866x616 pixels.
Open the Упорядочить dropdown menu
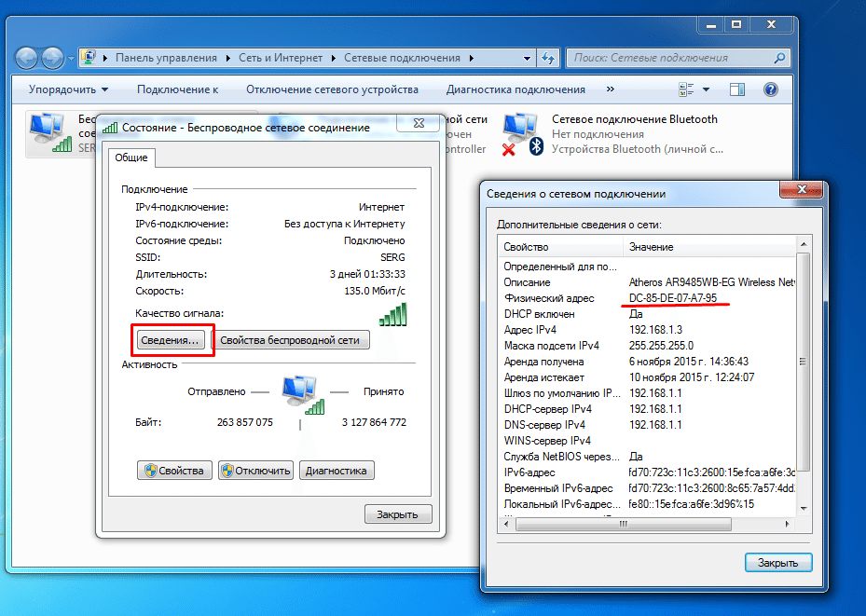[68, 89]
